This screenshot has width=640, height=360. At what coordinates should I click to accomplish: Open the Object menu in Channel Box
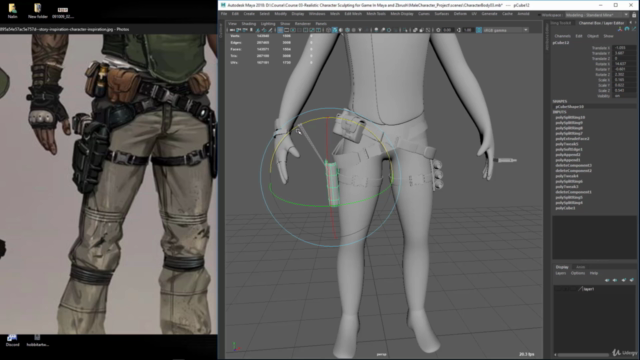click(593, 36)
